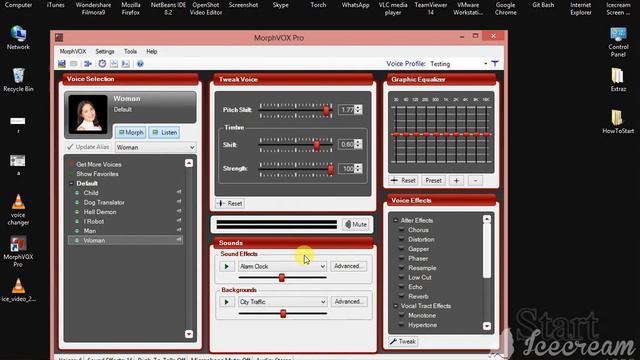The height and width of the screenshot is (360, 640).
Task: Select the ice_video desktop file icon
Action: point(18,290)
